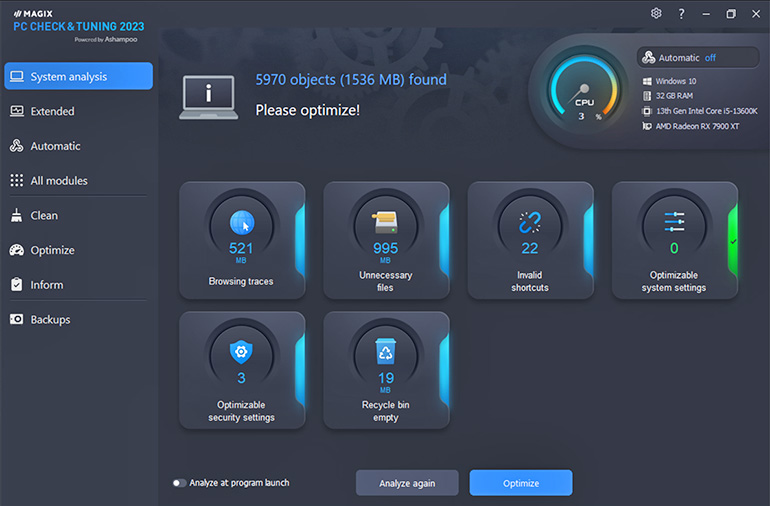This screenshot has height=506, width=770.
Task: Click the Analyze again button
Action: 407,483
